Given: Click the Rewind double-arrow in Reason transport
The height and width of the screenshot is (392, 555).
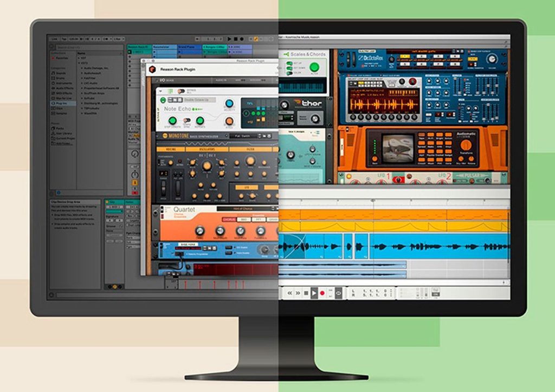Looking at the screenshot, I should [x=290, y=293].
